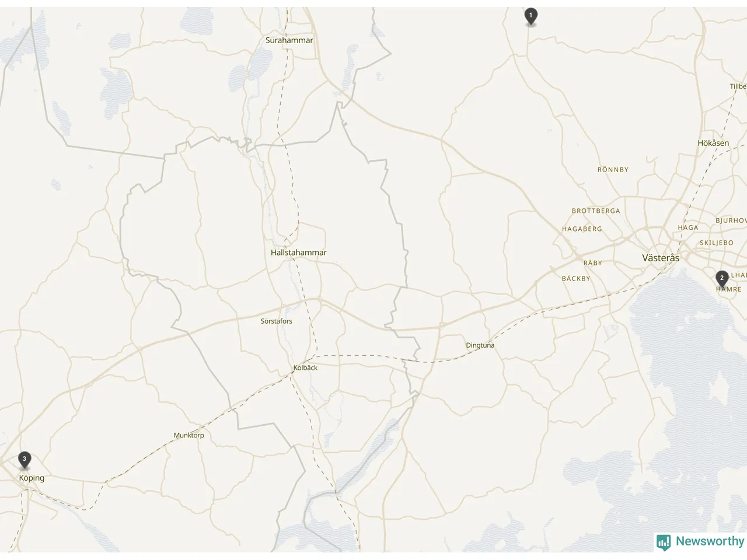Open the Newsworthy text link
Image resolution: width=747 pixels, height=560 pixels.
tap(710, 541)
